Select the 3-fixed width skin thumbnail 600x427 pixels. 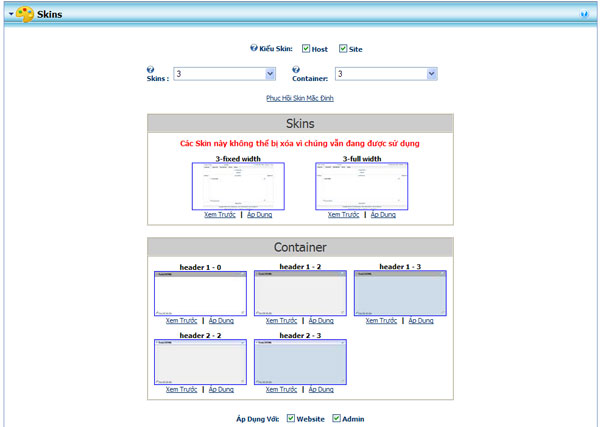(238, 186)
